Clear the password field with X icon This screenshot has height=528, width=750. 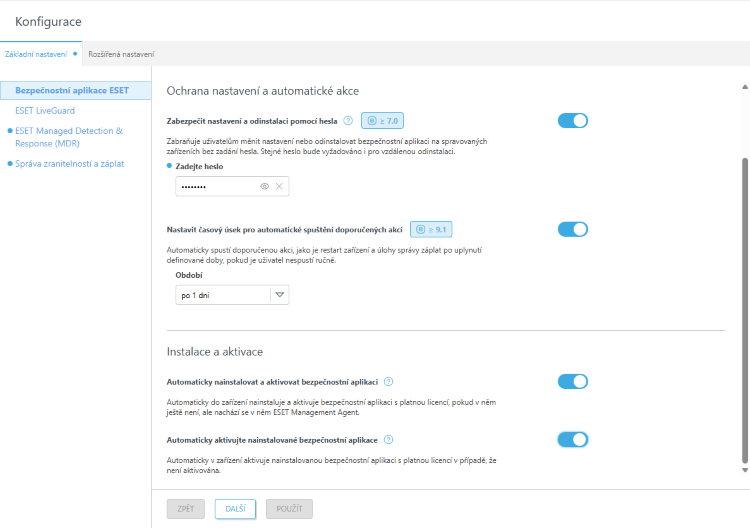280,186
